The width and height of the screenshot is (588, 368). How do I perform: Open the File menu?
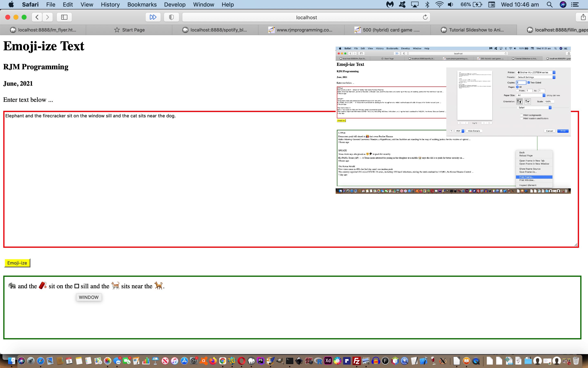click(x=51, y=4)
